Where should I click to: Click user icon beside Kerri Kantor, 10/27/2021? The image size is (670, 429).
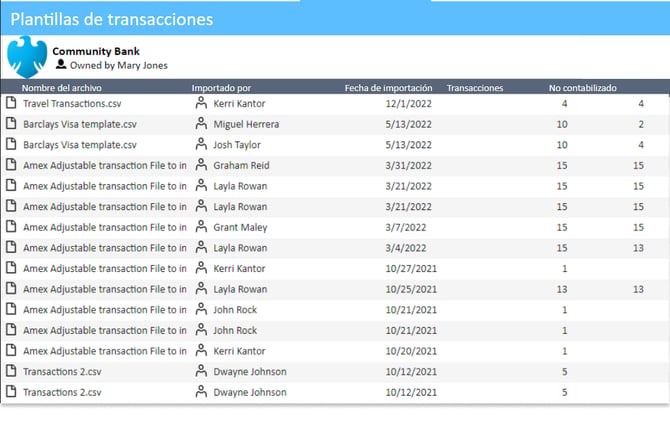pos(201,267)
